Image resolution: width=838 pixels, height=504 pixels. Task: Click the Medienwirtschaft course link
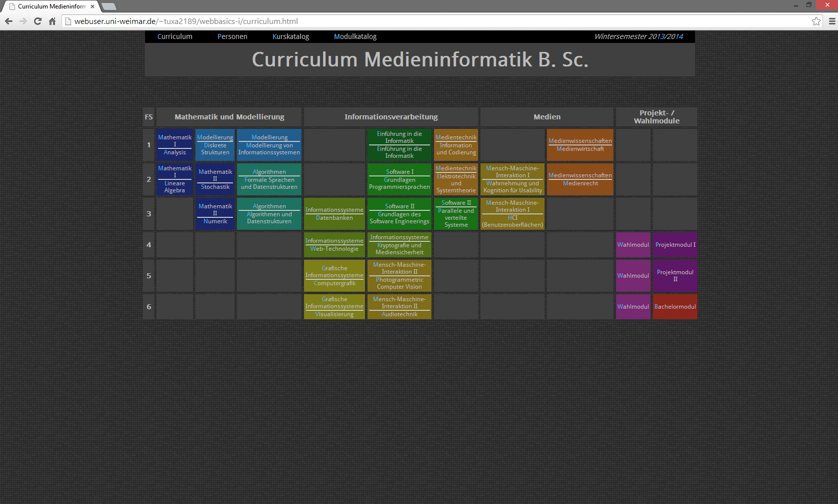point(580,149)
